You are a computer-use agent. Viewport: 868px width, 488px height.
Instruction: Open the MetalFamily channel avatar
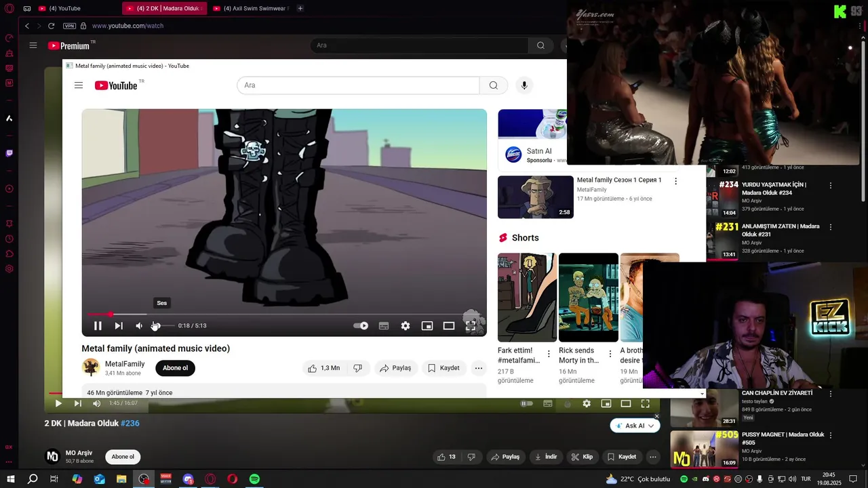tap(91, 368)
